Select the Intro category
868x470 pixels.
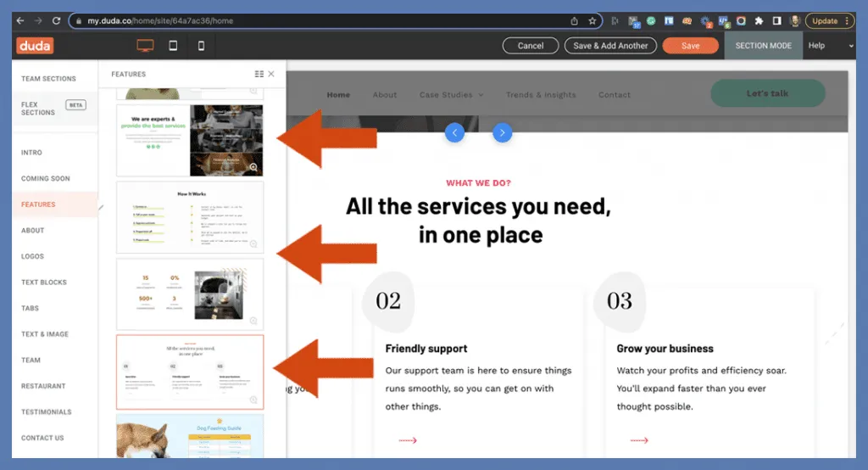click(x=31, y=153)
